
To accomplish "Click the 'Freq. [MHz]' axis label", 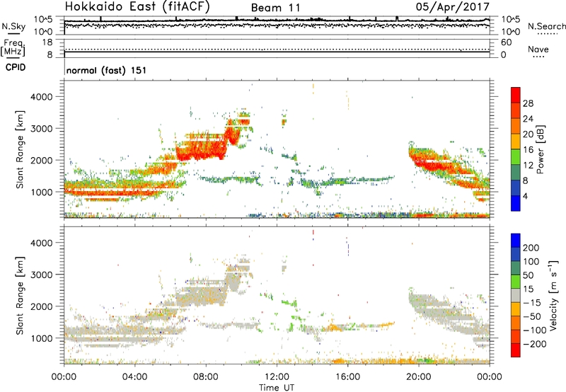I will [13, 47].
